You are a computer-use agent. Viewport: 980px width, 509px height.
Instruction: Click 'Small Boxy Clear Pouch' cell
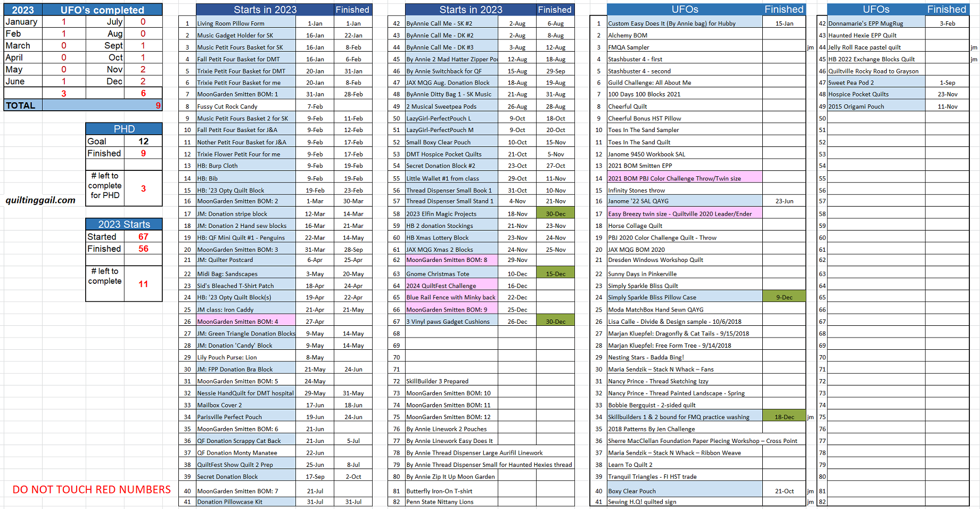[x=451, y=142]
